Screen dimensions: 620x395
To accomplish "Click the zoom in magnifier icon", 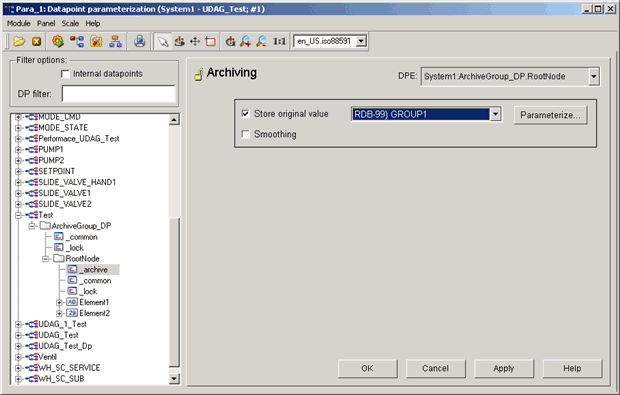I will 246,41.
